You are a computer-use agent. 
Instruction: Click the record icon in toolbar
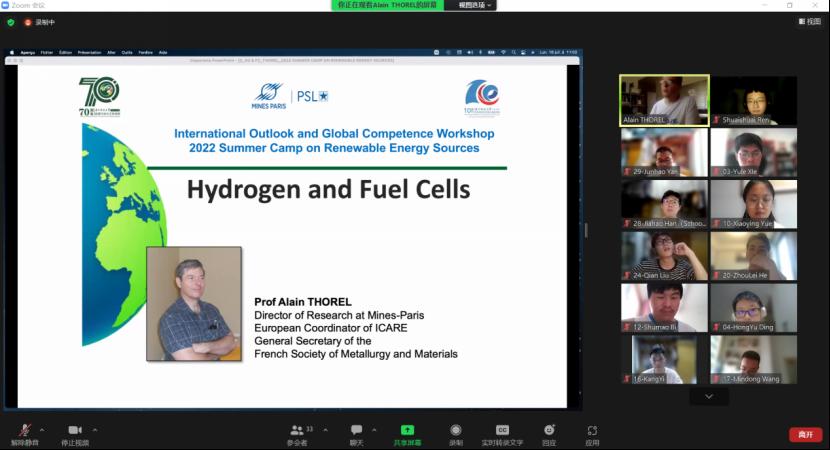456,430
